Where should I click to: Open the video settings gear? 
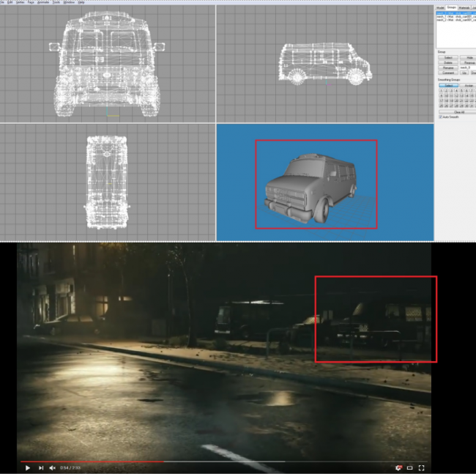pos(398,467)
